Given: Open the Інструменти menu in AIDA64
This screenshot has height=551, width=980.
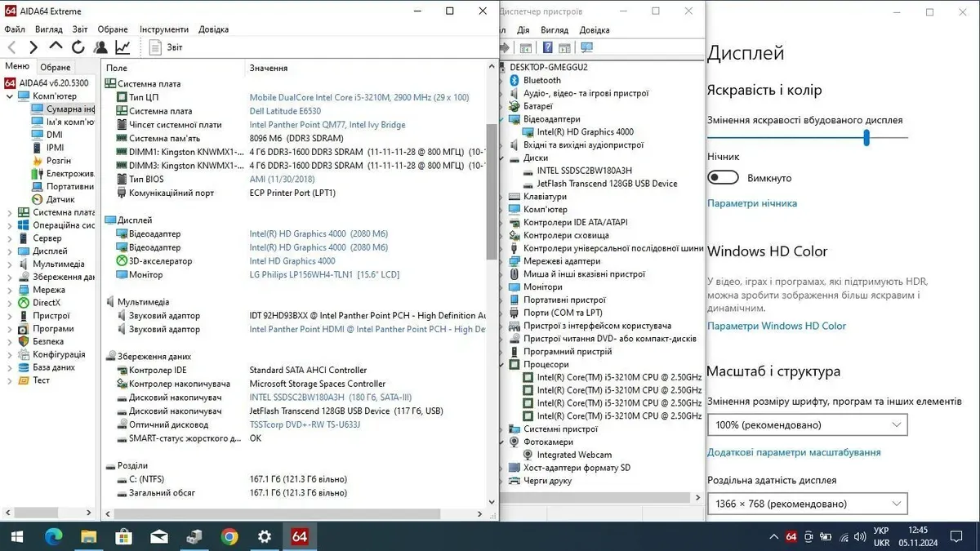Looking at the screenshot, I should coord(163,29).
